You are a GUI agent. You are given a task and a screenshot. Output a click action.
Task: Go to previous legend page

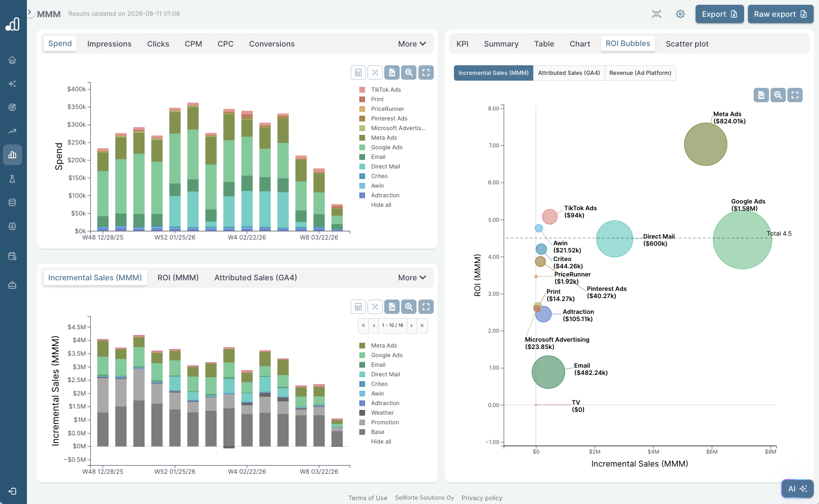[x=374, y=325]
